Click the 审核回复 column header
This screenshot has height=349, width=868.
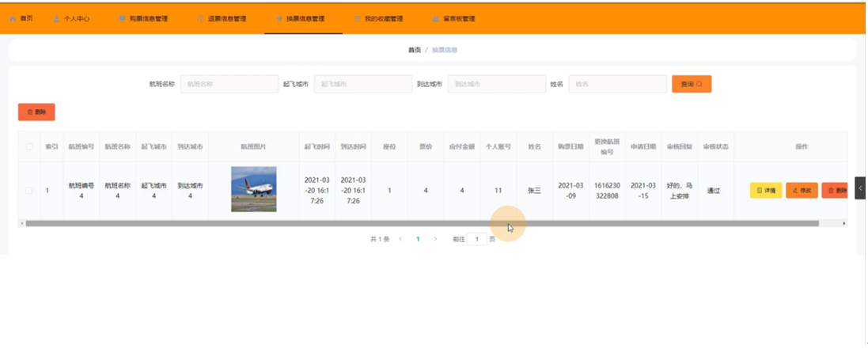679,147
